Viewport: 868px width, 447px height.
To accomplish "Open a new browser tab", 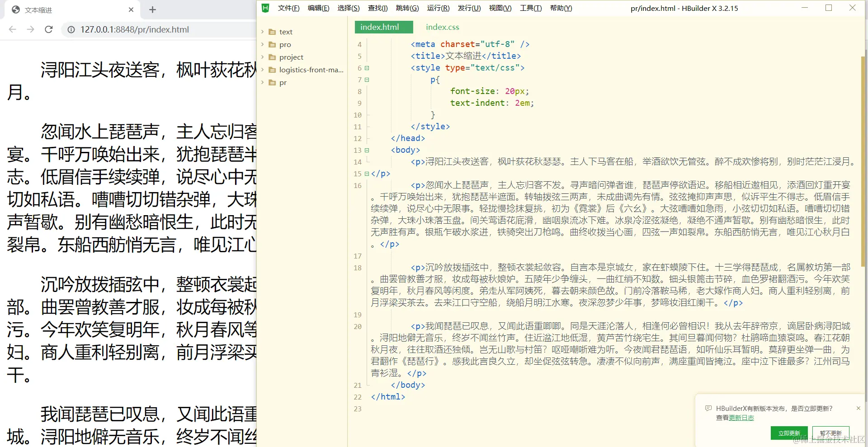I will tap(152, 9).
